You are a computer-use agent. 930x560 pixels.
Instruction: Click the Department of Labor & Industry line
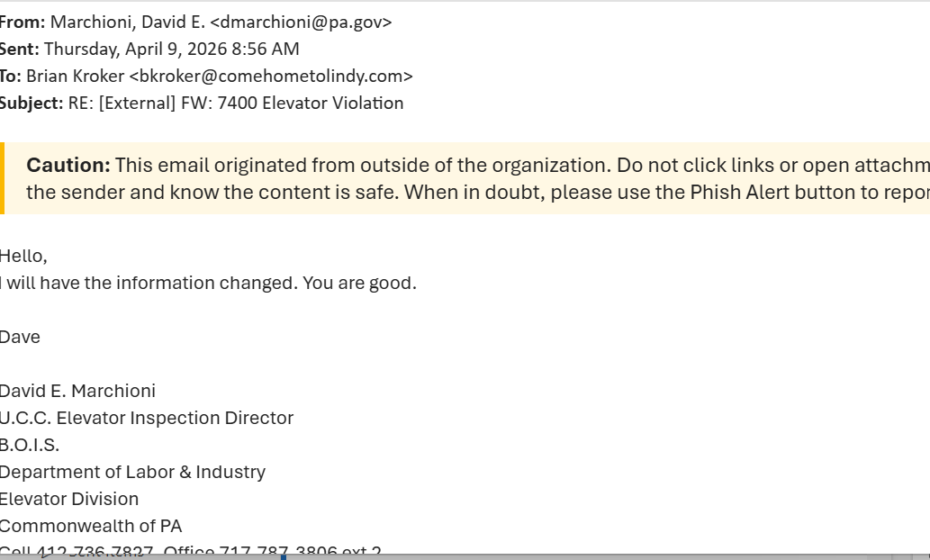(132, 473)
